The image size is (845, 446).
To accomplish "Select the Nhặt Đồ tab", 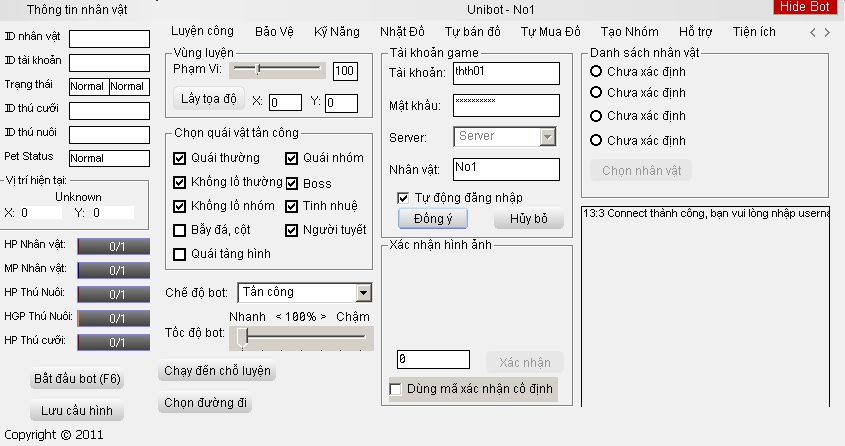I will click(x=402, y=32).
